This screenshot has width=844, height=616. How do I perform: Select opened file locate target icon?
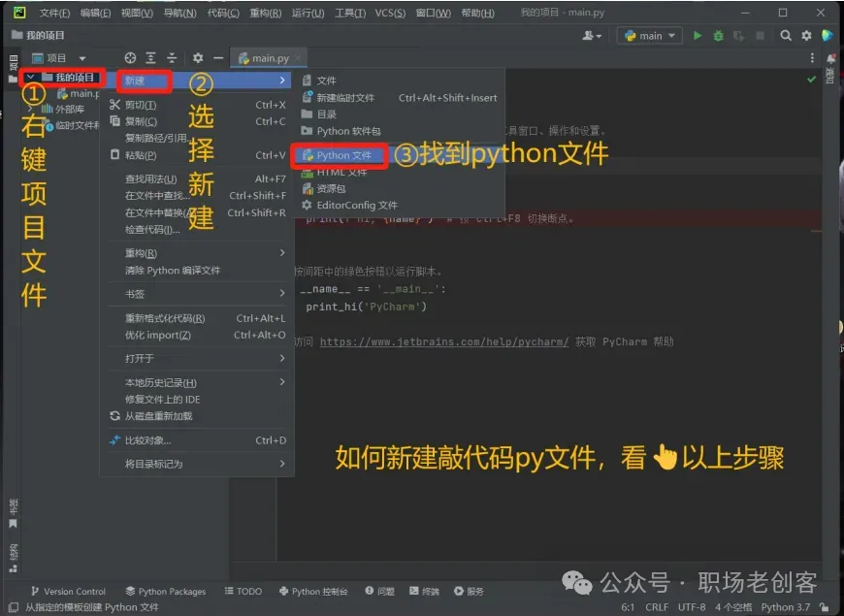[130, 57]
